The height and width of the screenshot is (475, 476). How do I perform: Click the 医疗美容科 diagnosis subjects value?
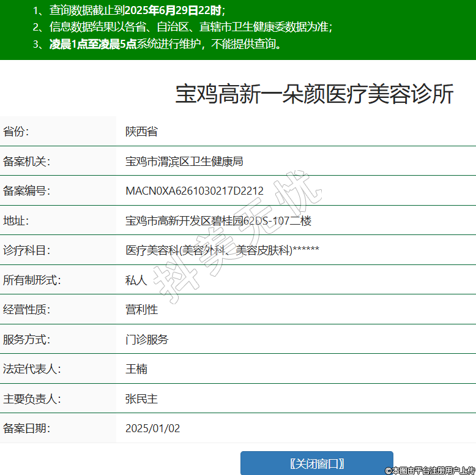click(222, 250)
